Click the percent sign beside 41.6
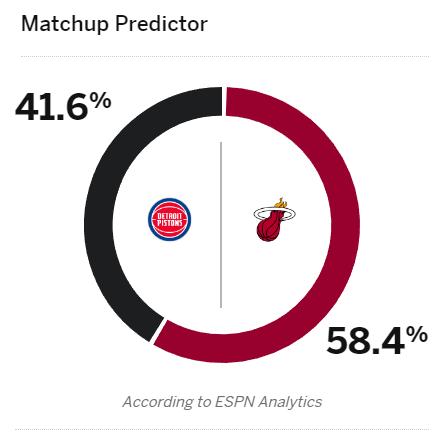This screenshot has width=444, height=432. point(102,101)
